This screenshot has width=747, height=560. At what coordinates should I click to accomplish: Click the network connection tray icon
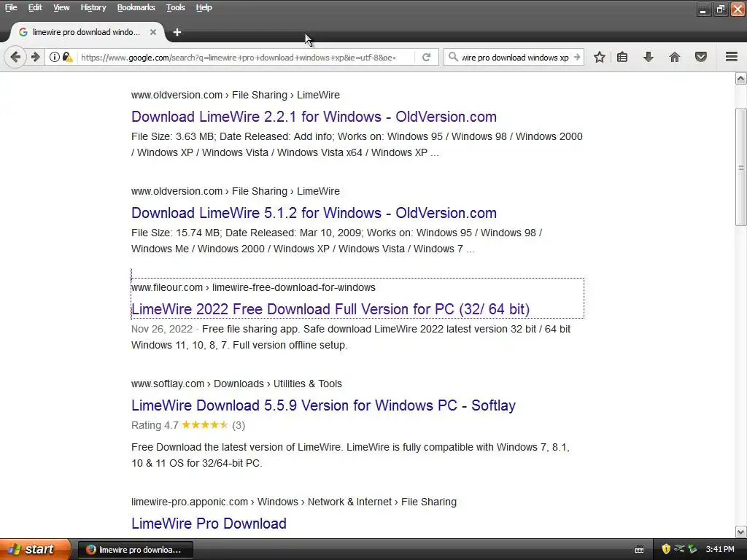click(x=679, y=549)
